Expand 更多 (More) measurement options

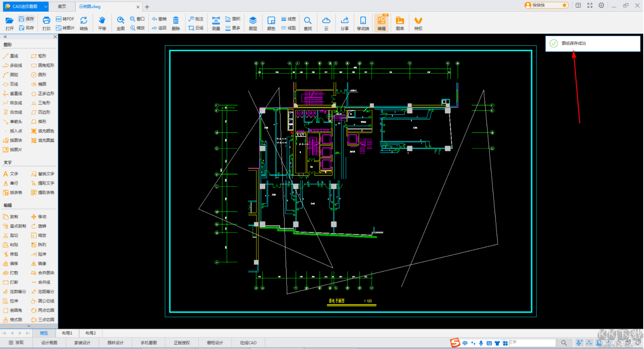click(x=233, y=28)
